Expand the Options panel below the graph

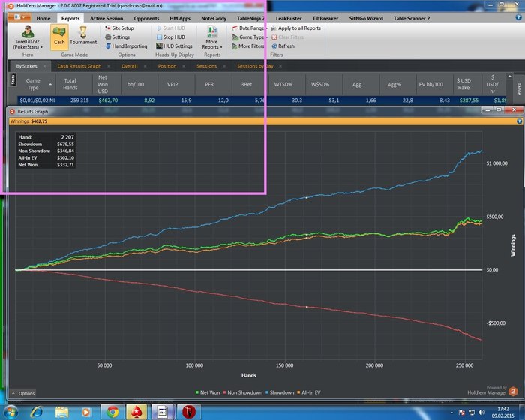coord(23,393)
